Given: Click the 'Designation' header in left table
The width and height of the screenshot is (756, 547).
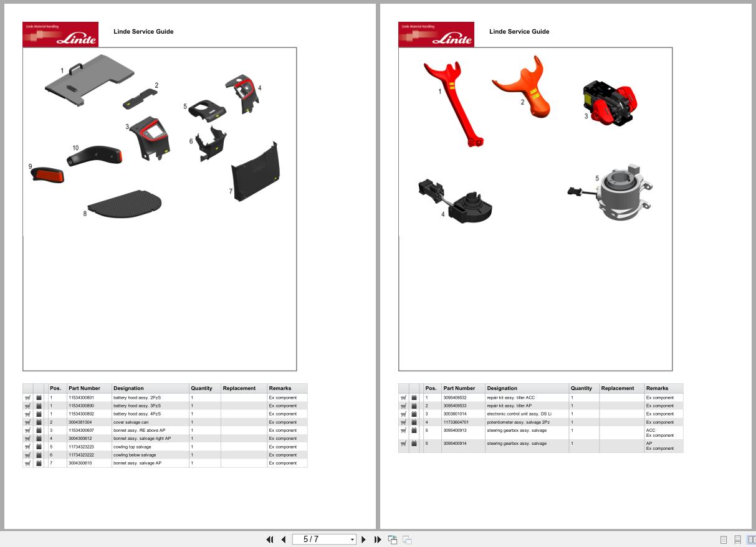Looking at the screenshot, I should pos(128,388).
